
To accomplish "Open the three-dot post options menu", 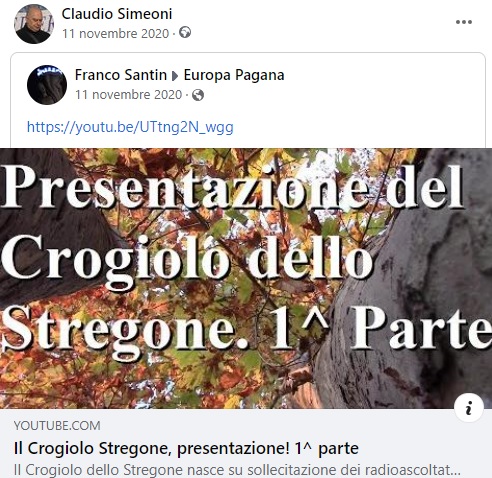I will pyautogui.click(x=464, y=22).
